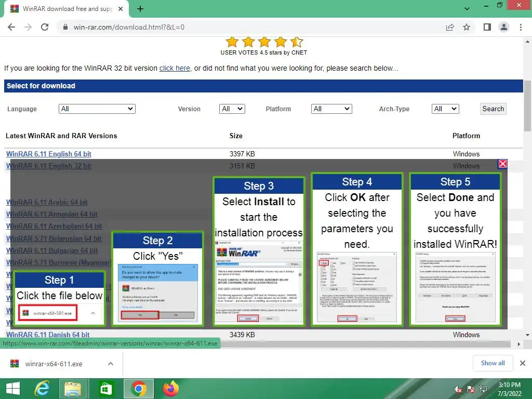Expand options chevron for winrar-x64-611.exe
This screenshot has height=399, width=532.
pos(111,364)
